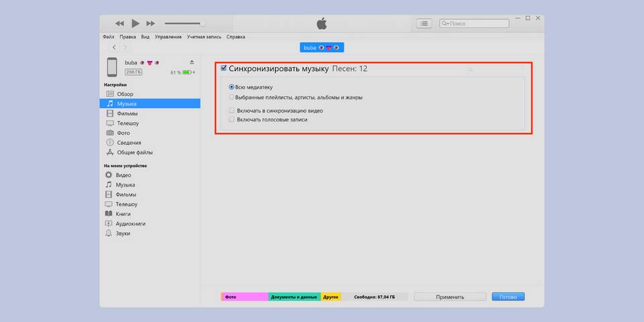This screenshot has width=644, height=322.
Task: Click the Фото storage bar segment
Action: (x=245, y=297)
